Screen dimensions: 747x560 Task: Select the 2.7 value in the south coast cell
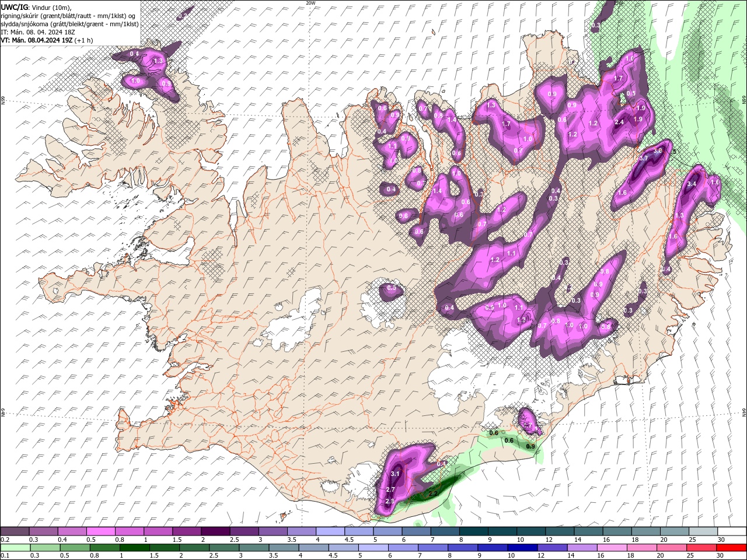pyautogui.click(x=391, y=489)
